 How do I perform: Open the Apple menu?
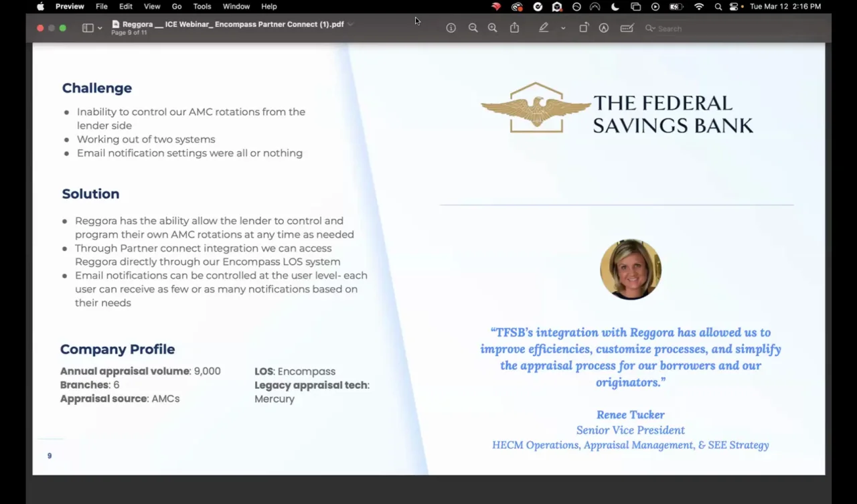[40, 7]
